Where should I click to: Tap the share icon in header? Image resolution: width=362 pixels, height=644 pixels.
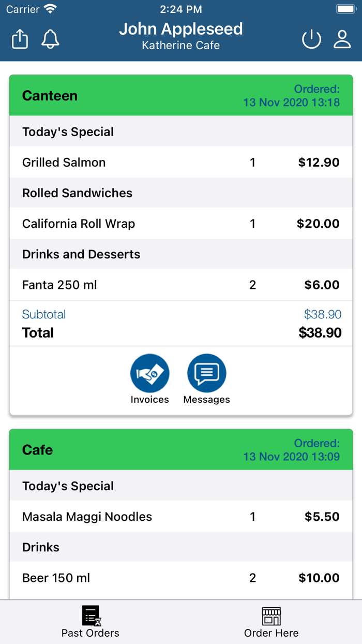20,39
